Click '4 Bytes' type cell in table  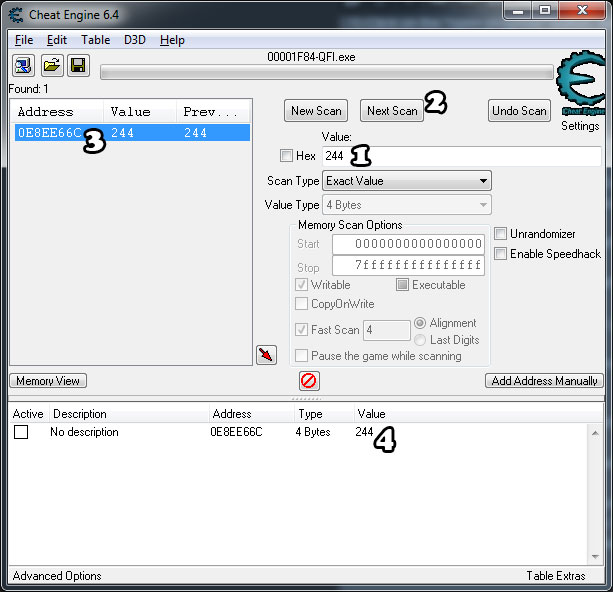[x=313, y=432]
